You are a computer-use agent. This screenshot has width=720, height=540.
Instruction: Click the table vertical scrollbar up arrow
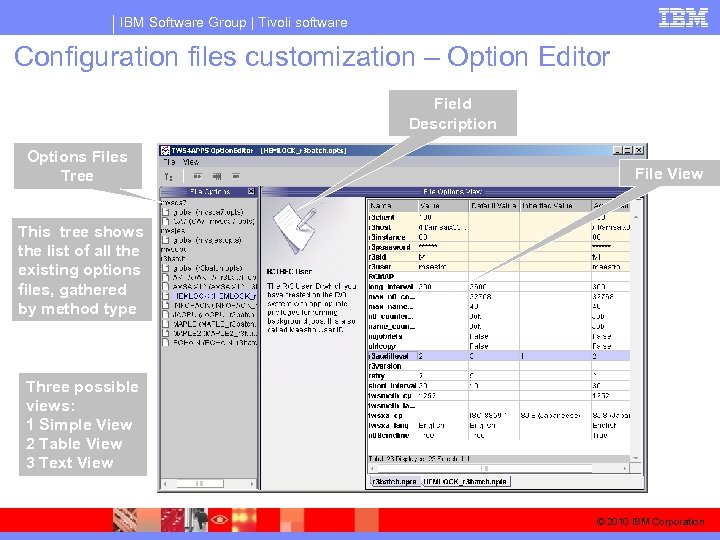point(636,217)
